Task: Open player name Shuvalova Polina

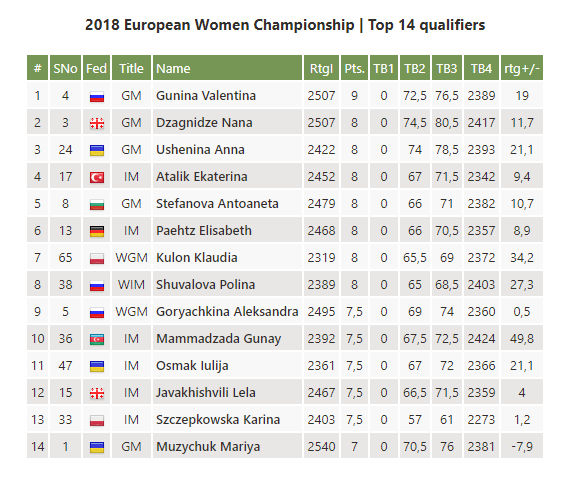Action: coord(205,285)
